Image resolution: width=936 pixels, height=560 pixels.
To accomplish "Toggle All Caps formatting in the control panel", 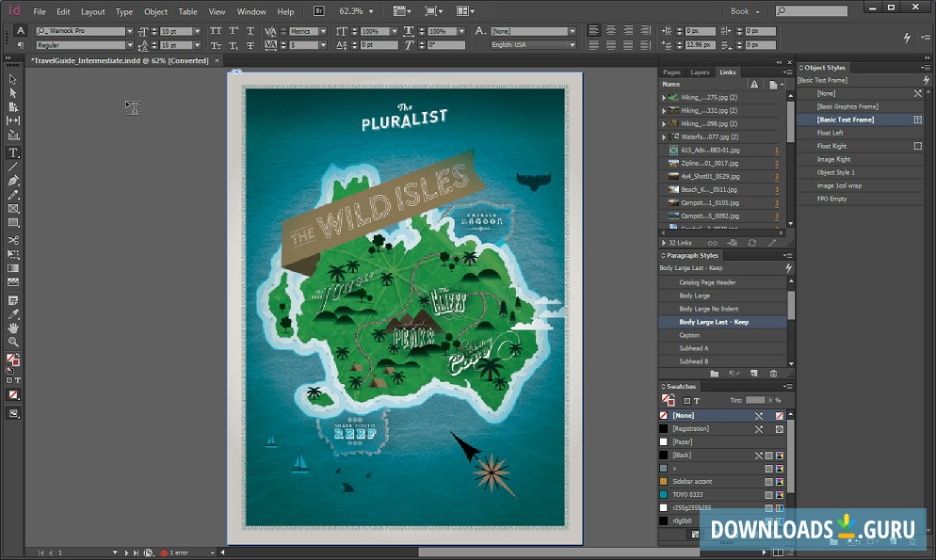I will click(215, 30).
